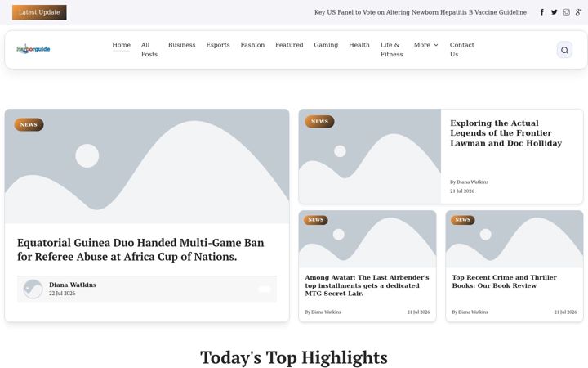Open the Contact Us menu item
The height and width of the screenshot is (368, 588).
click(462, 50)
